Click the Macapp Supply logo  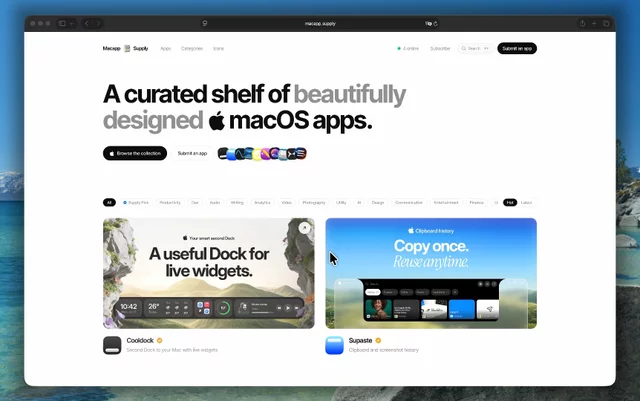point(125,48)
